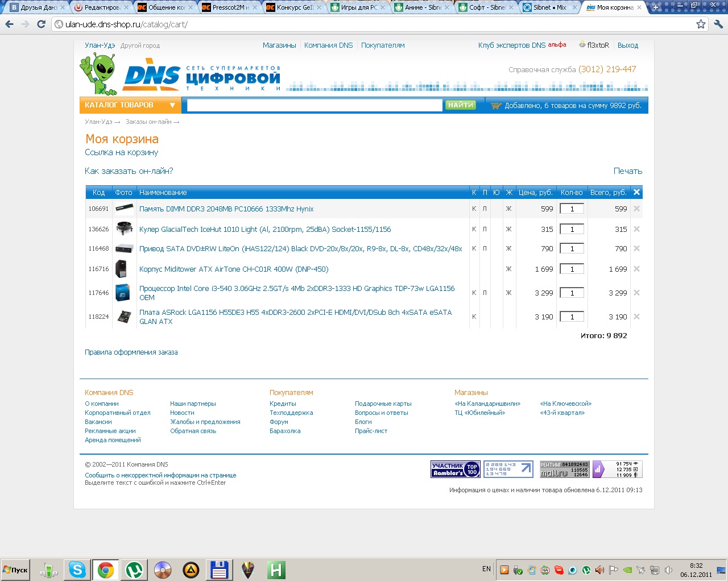Open the Компания DNS top menu link

click(x=329, y=45)
